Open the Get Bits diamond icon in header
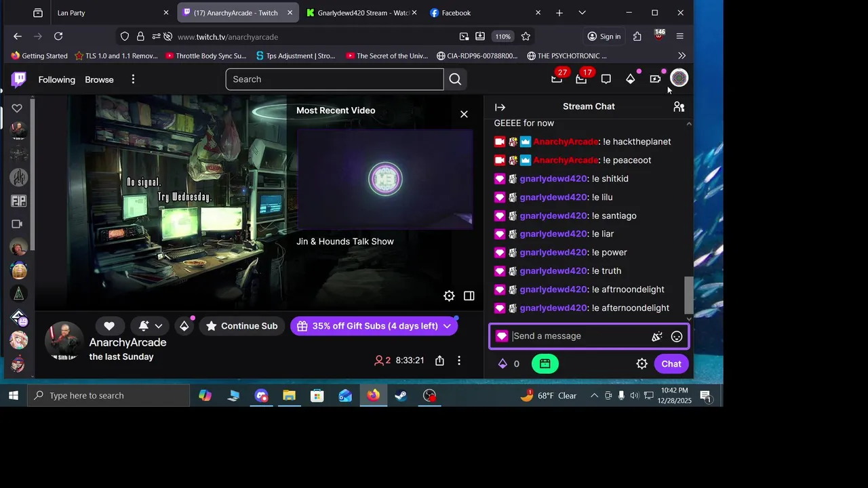This screenshot has height=488, width=868. 630,79
